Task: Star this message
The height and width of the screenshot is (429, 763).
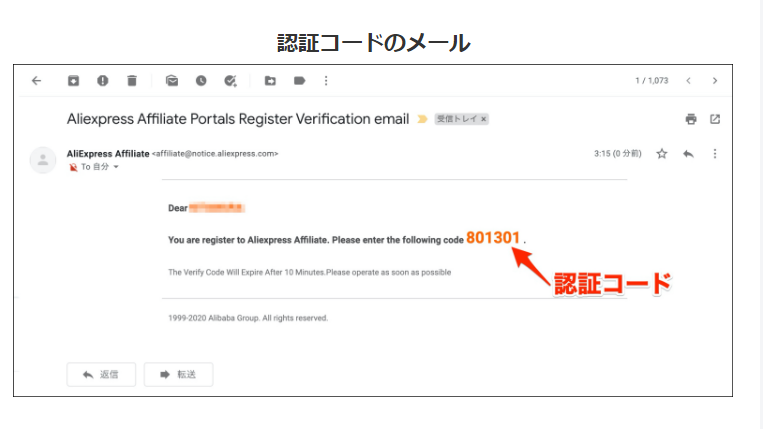Action: coord(662,154)
